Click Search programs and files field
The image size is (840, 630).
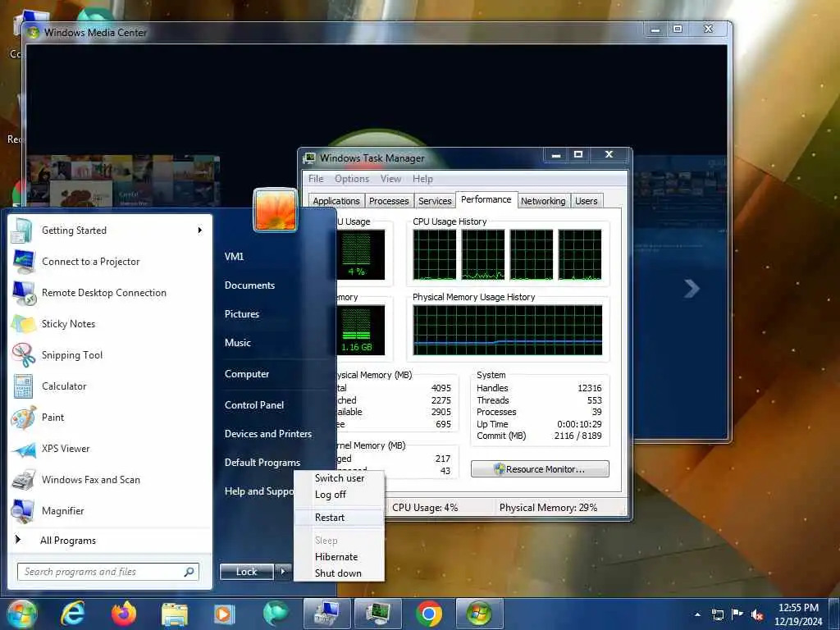click(108, 572)
